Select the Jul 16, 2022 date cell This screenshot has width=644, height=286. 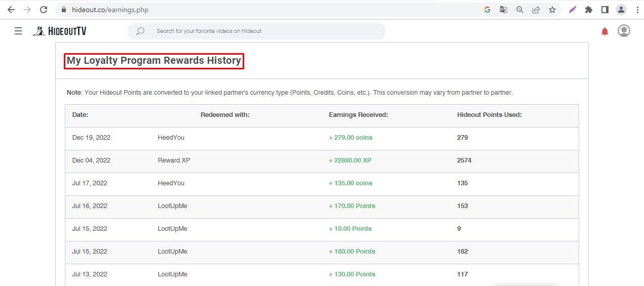pos(90,206)
